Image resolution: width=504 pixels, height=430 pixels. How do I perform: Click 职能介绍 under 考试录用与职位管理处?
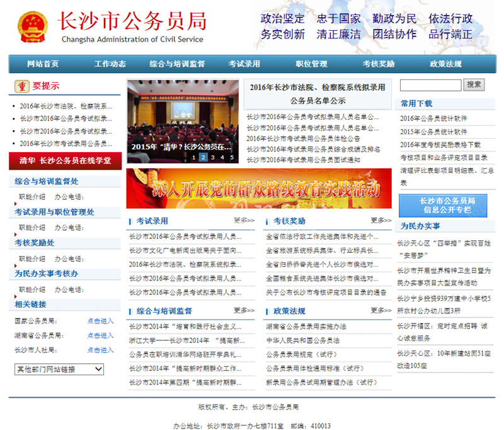pos(32,228)
